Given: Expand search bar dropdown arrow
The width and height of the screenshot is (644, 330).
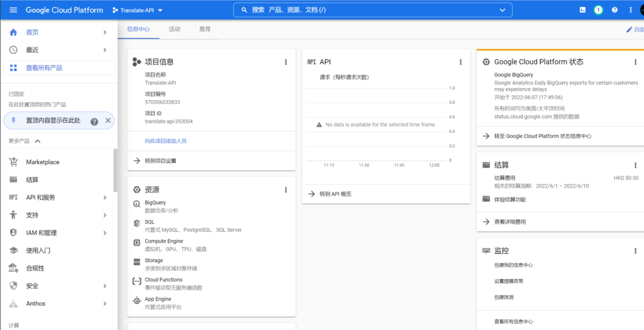Looking at the screenshot, I should click(502, 10).
